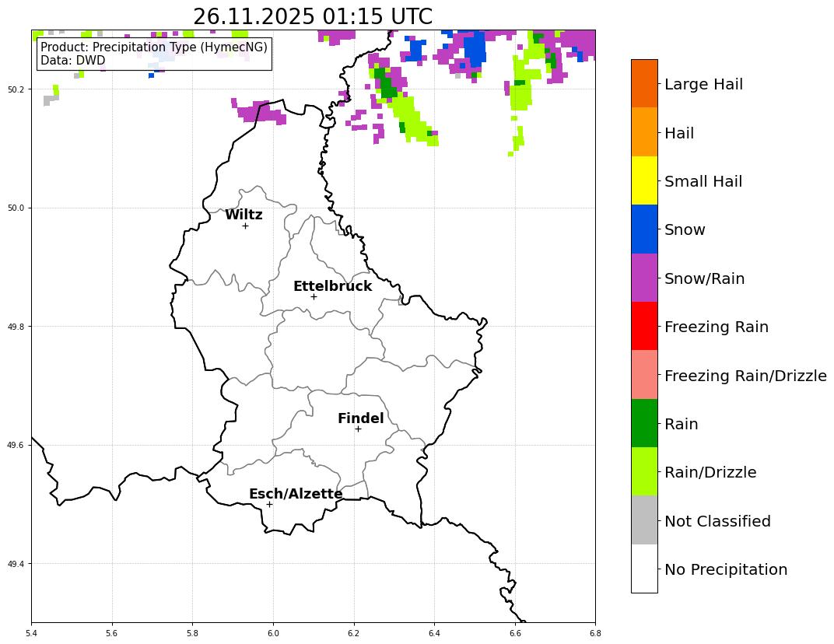834x644 pixels.
Task: Click the Rain dark green swatch
Action: coord(644,423)
